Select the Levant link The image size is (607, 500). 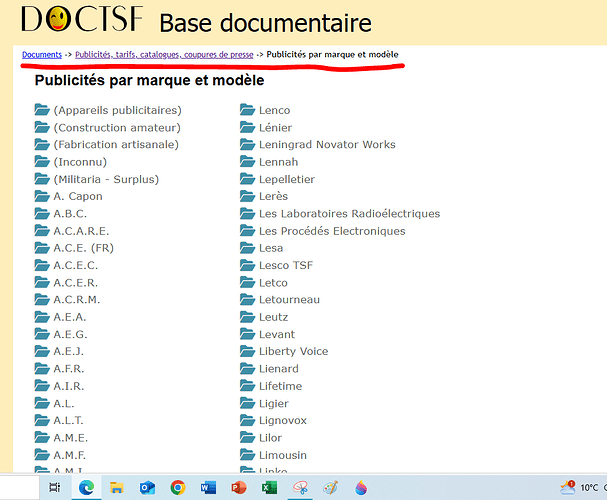click(277, 334)
